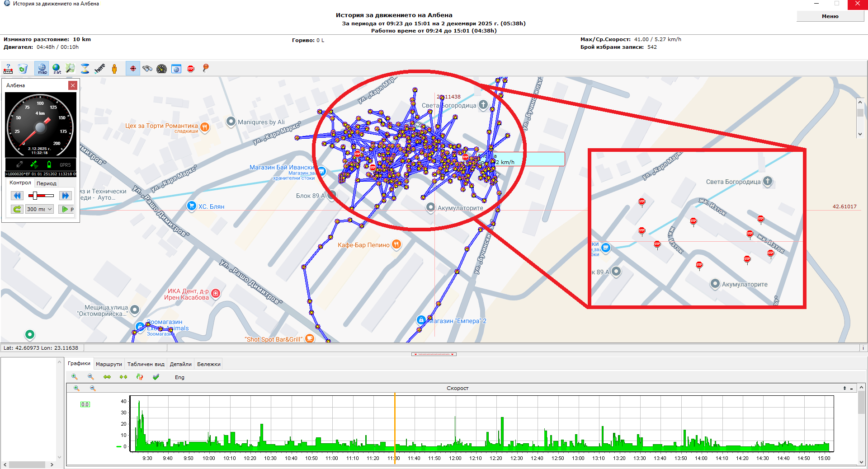
Task: Click the orange street view person icon
Action: tap(114, 69)
